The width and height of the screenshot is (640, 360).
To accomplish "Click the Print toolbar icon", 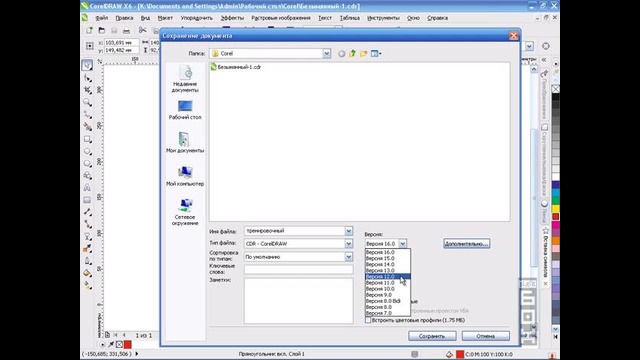I will (x=127, y=30).
